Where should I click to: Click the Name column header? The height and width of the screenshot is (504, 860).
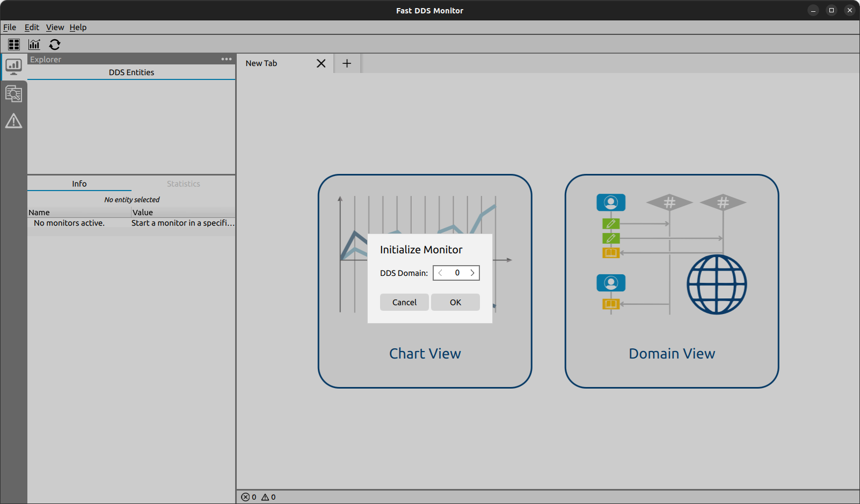point(79,213)
